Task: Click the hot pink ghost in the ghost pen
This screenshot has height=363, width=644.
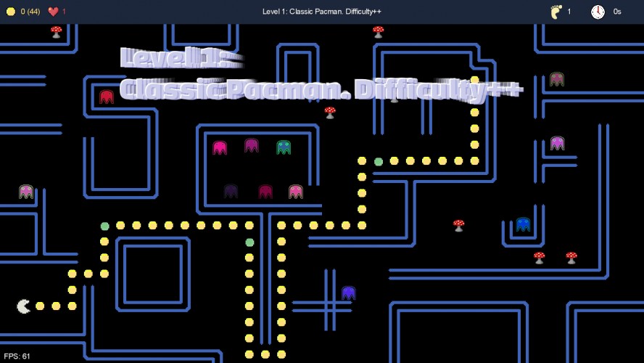Action: point(220,147)
